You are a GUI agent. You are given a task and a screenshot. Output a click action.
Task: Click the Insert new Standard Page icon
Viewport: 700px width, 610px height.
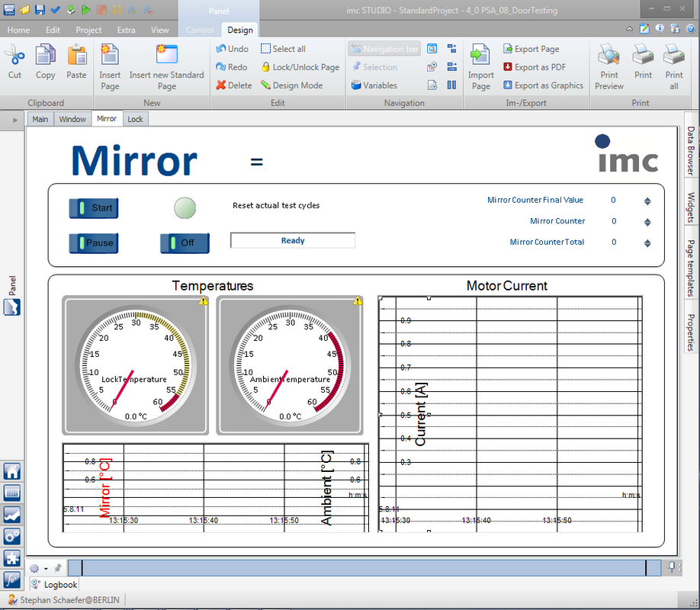166,56
